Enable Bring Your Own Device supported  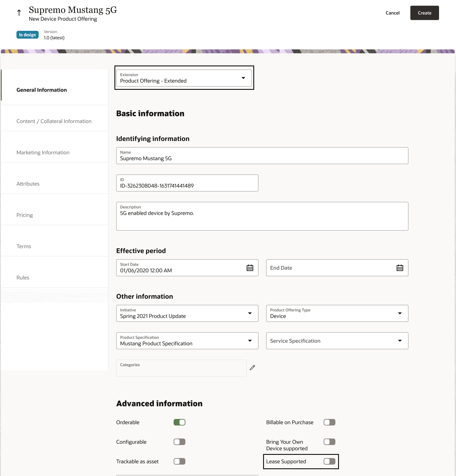click(x=329, y=442)
